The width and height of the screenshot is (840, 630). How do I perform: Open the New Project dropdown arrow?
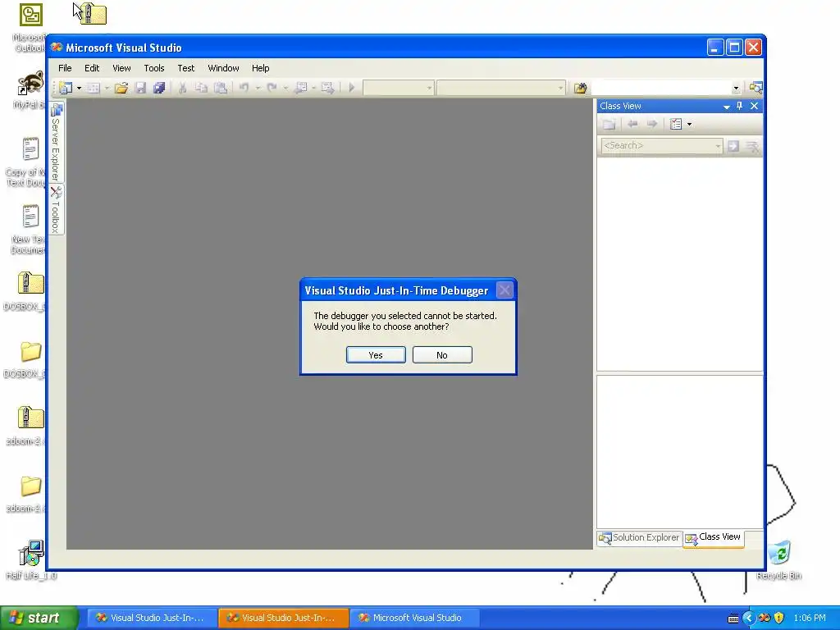[79, 88]
